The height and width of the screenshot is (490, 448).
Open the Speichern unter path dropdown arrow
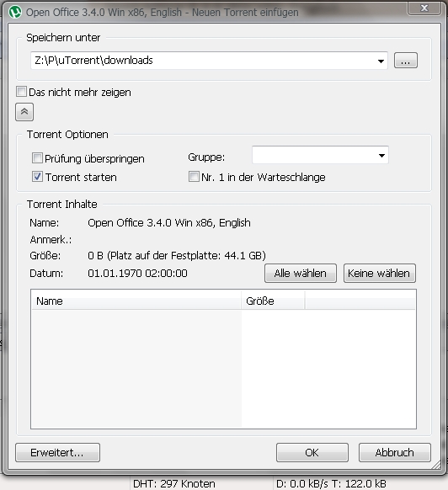click(x=381, y=61)
